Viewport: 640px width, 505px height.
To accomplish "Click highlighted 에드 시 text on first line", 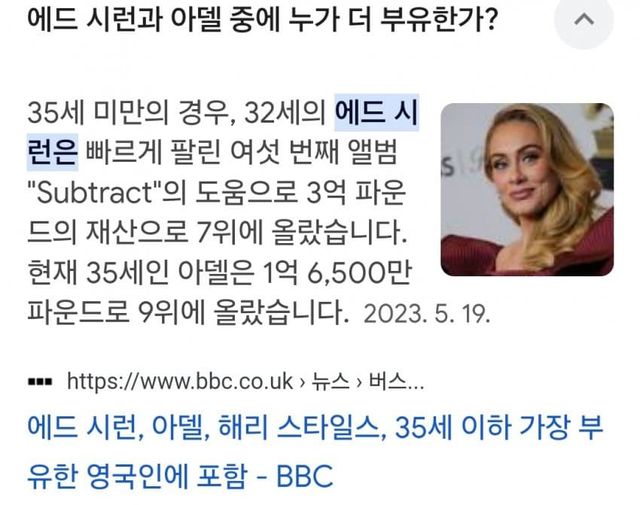I will tap(377, 113).
